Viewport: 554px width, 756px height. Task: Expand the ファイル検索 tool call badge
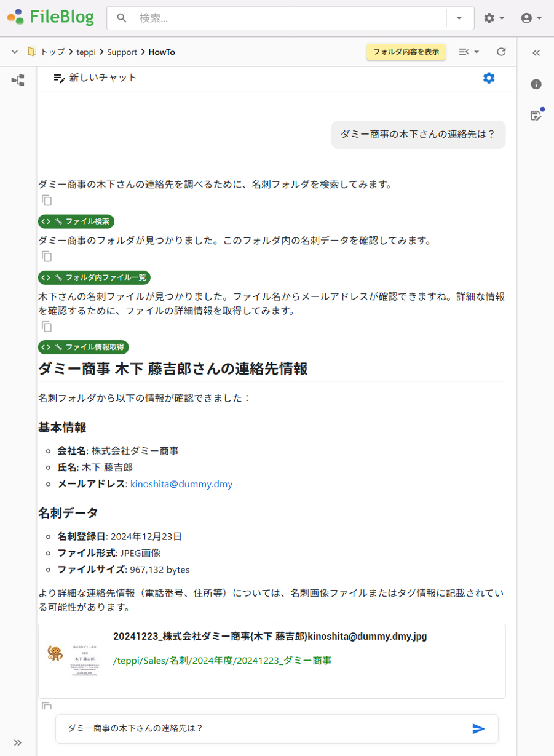coord(76,221)
